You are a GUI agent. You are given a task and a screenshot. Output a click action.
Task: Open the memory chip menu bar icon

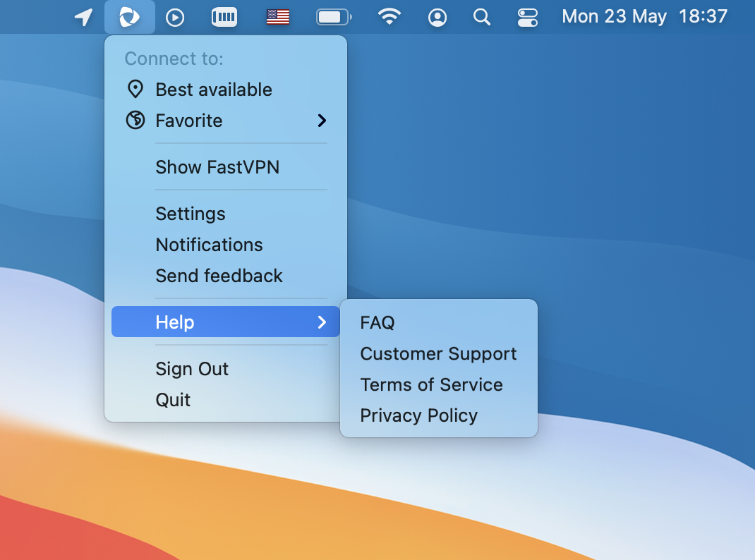[224, 18]
